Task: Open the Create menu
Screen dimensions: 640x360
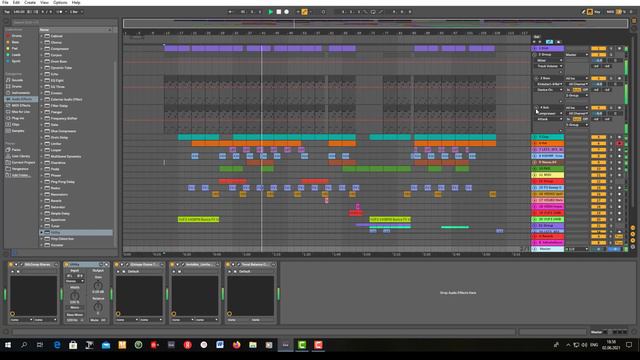Action: (30, 2)
